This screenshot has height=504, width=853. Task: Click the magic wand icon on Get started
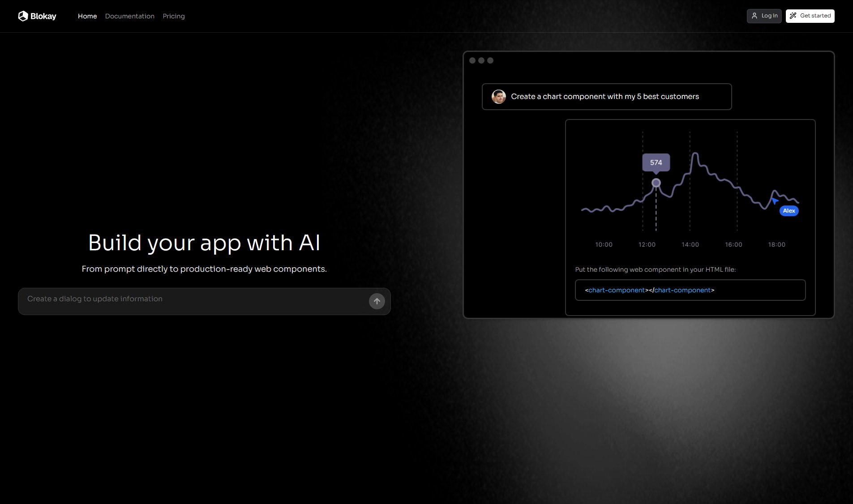pyautogui.click(x=793, y=16)
